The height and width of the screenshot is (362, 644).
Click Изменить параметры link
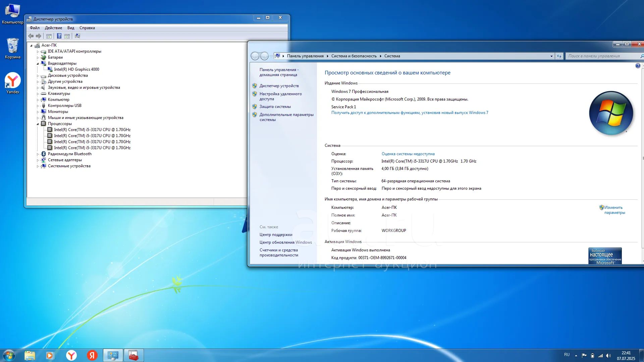point(614,210)
